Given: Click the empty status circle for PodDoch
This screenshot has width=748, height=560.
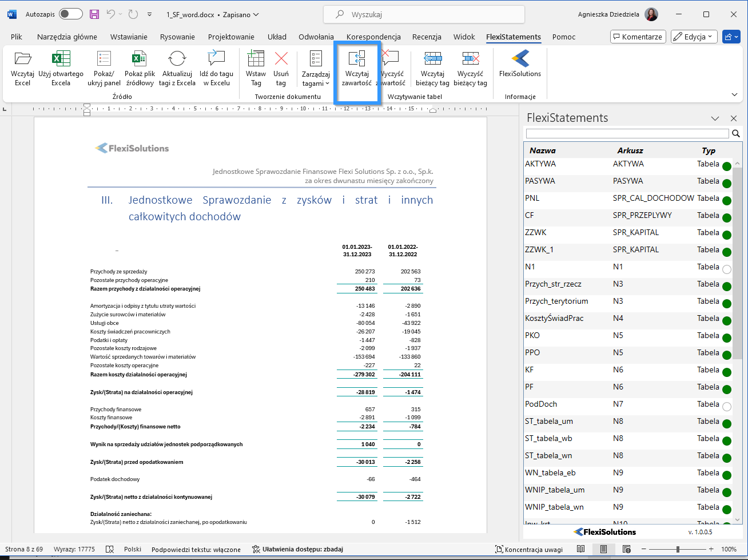Looking at the screenshot, I should click(x=727, y=407).
